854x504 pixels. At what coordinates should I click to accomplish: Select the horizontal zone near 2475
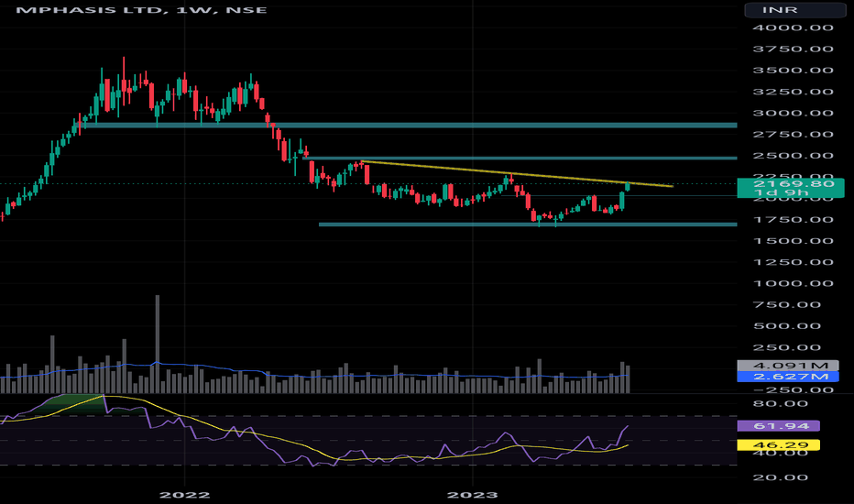[520, 158]
